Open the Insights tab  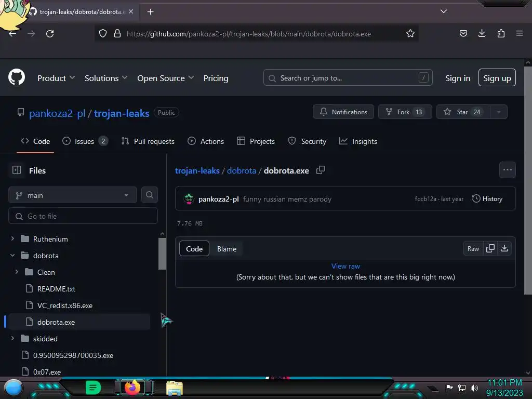pos(358,141)
